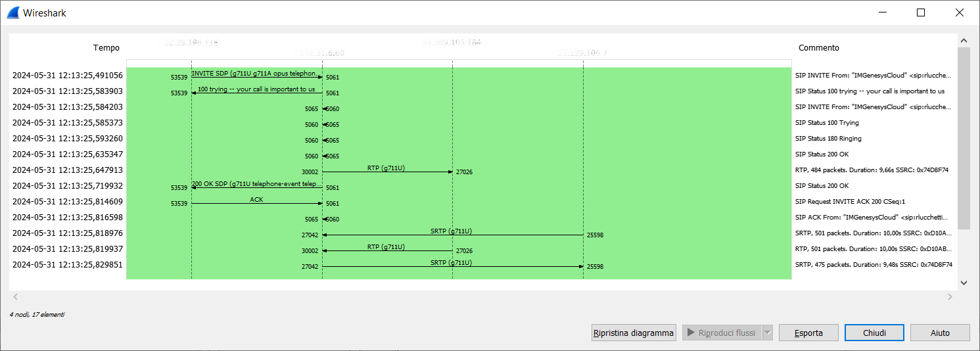Click first RTP (g711U) flow to port 27026
980x351 pixels.
386,172
